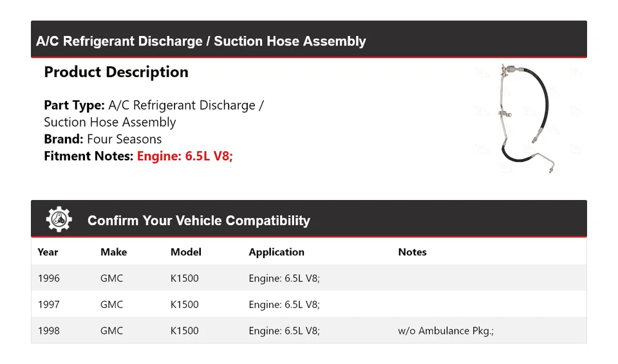Select the 1998 year cell
This screenshot has height=364, width=618.
(49, 331)
